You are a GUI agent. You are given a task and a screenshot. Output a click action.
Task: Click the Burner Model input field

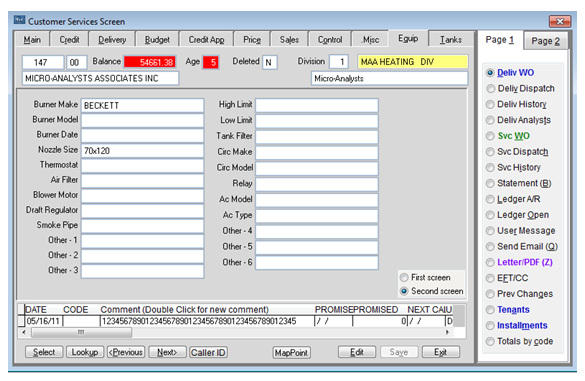pyautogui.click(x=143, y=121)
